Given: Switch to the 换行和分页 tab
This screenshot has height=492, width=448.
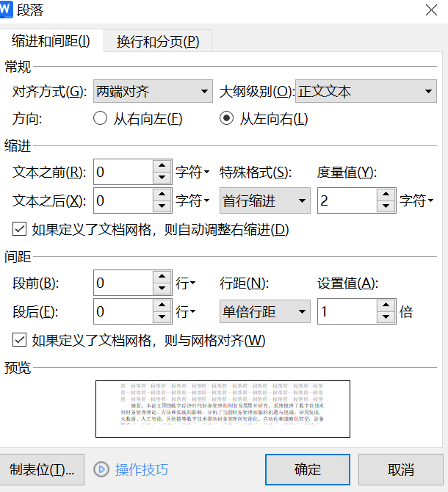Looking at the screenshot, I should (158, 41).
